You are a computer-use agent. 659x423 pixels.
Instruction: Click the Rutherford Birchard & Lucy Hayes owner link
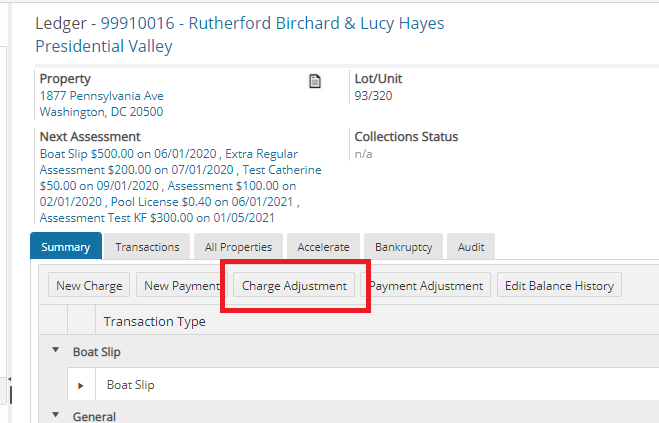pos(316,23)
